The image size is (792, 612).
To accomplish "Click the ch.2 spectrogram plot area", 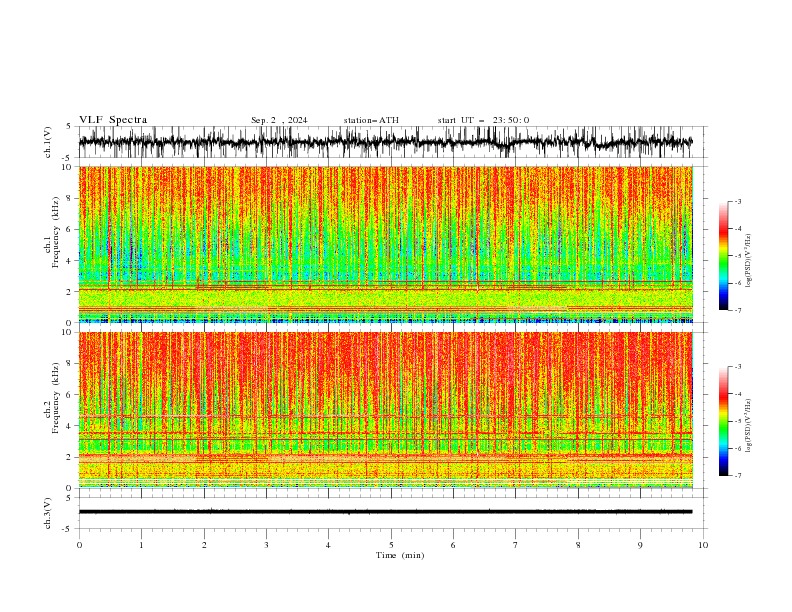I will tap(386, 410).
